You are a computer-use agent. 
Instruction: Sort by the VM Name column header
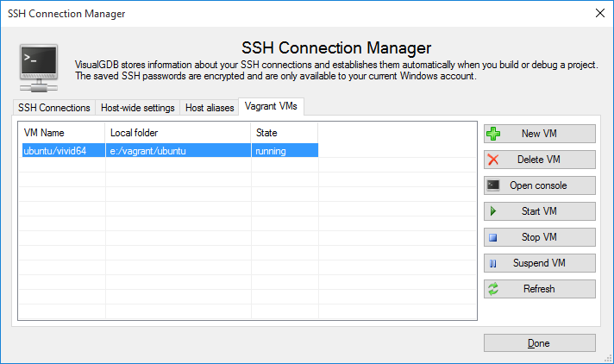pyautogui.click(x=63, y=133)
